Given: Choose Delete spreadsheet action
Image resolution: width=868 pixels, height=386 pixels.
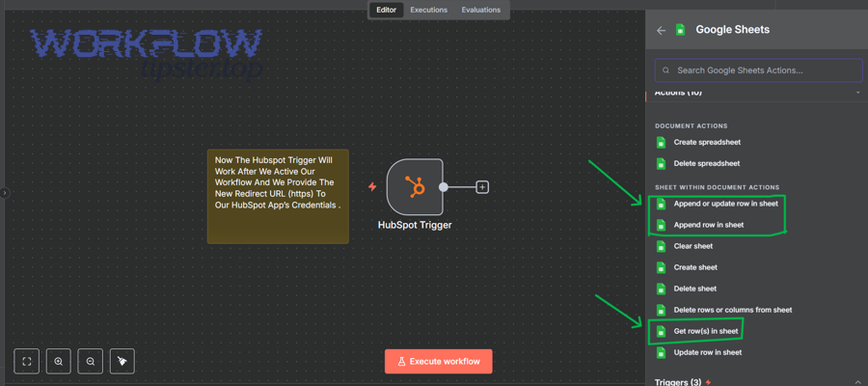Looking at the screenshot, I should (706, 163).
